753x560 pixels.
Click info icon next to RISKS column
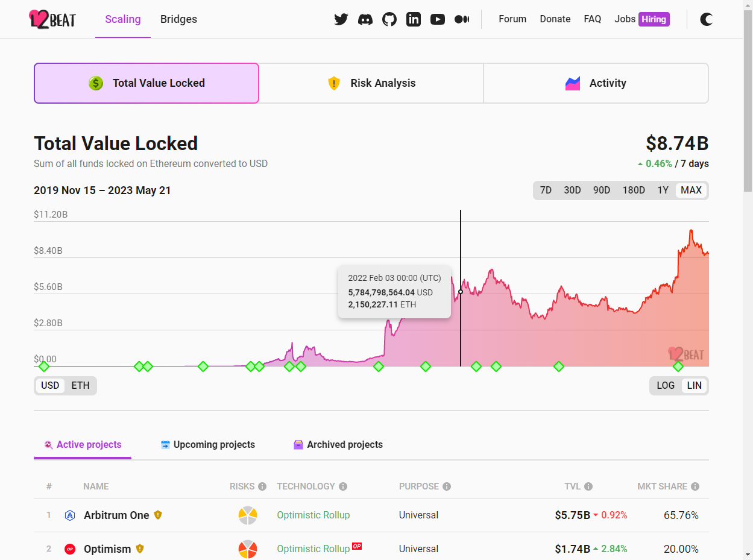(x=262, y=486)
